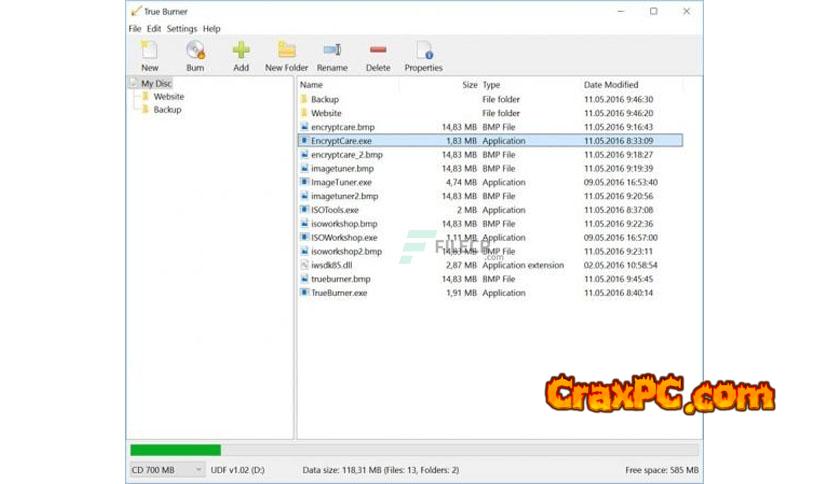Select Website folder in tree
Viewport: 836px width, 484px height.
pos(168,97)
